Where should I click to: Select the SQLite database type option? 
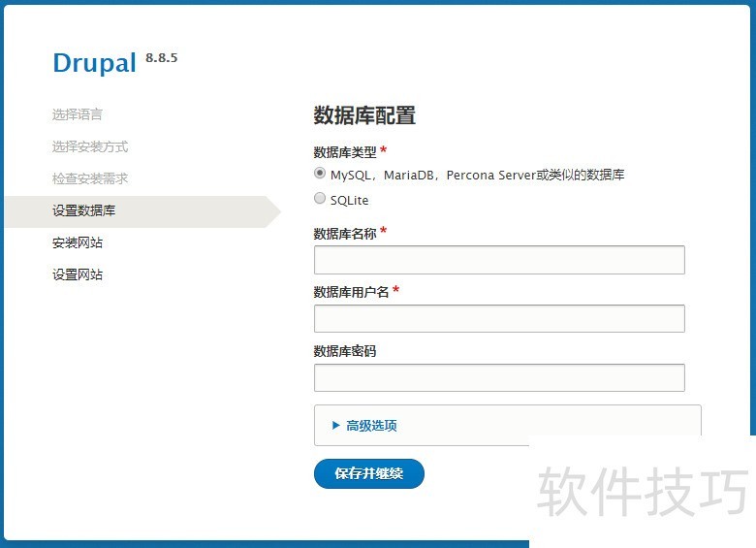[x=320, y=198]
